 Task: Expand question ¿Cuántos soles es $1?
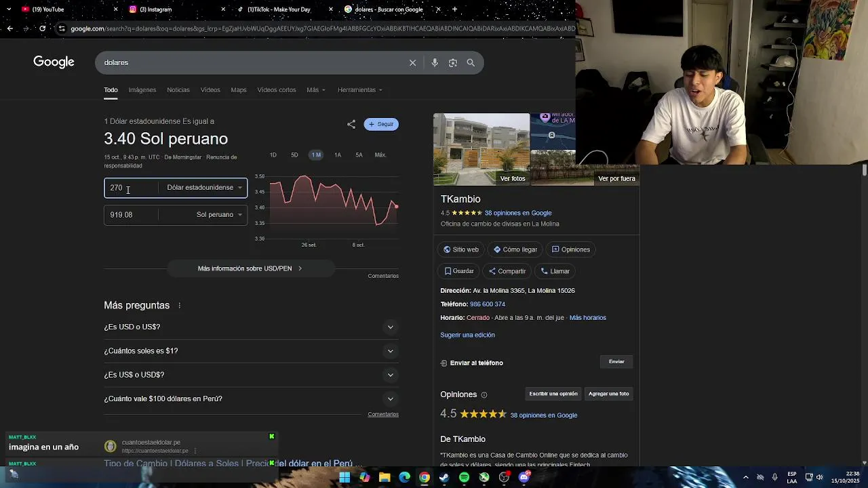pyautogui.click(x=251, y=350)
